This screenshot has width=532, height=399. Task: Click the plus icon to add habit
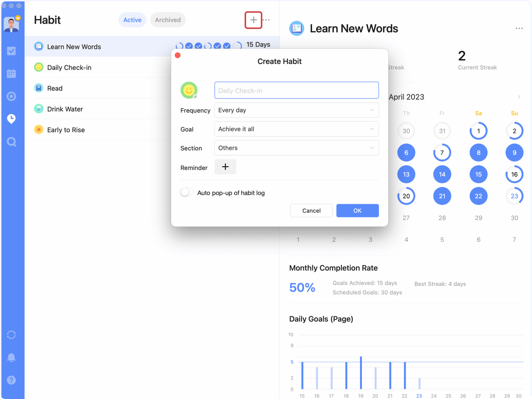[x=253, y=20]
